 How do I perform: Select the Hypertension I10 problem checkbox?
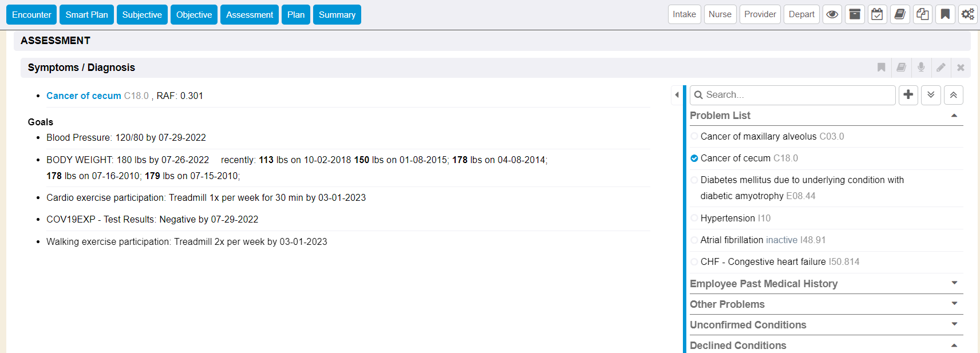click(694, 218)
